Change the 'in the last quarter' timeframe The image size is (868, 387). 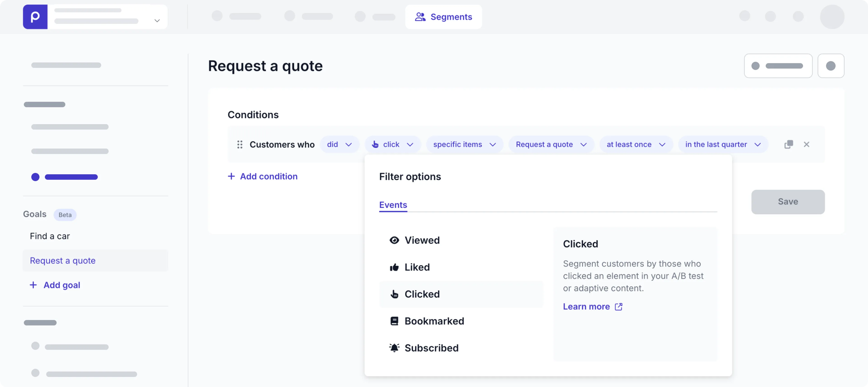(723, 145)
